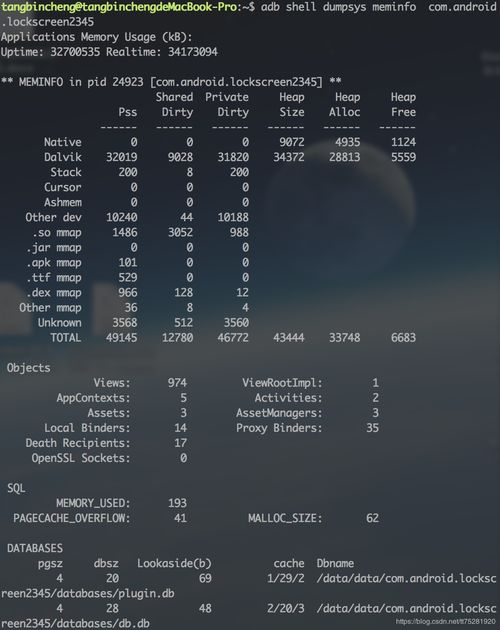This screenshot has height=630, width=500.
Task: Click the .so mmap row label
Action: tap(57, 233)
